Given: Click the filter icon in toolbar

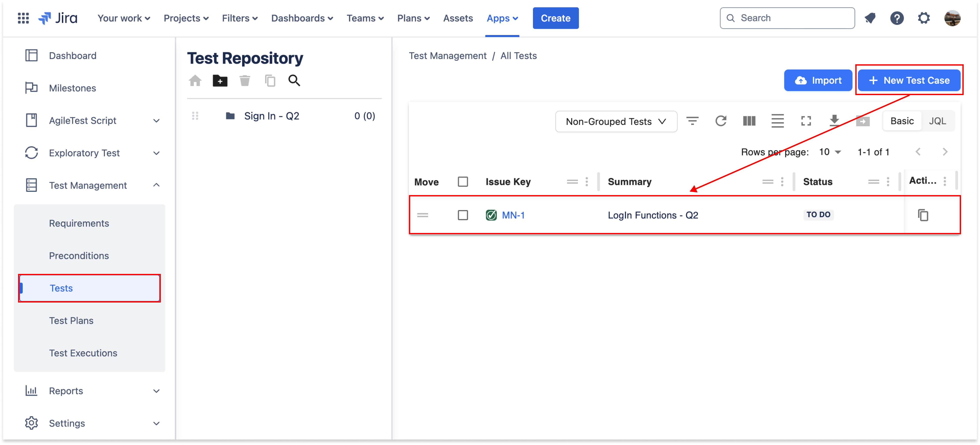Looking at the screenshot, I should point(692,121).
